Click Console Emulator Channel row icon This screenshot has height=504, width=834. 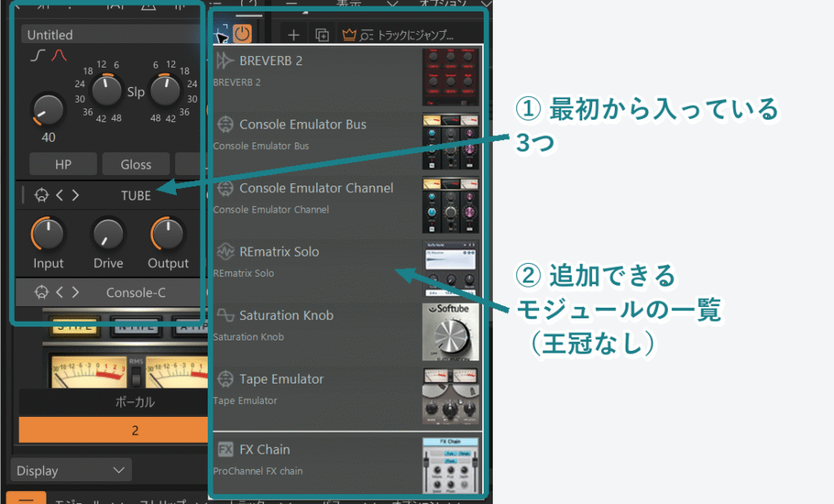226,188
